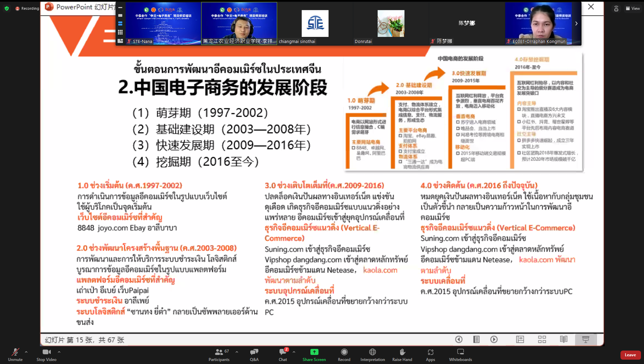Click the kaola.com link in section 4.0
Screen dimensions: 644x364
[x=536, y=260]
